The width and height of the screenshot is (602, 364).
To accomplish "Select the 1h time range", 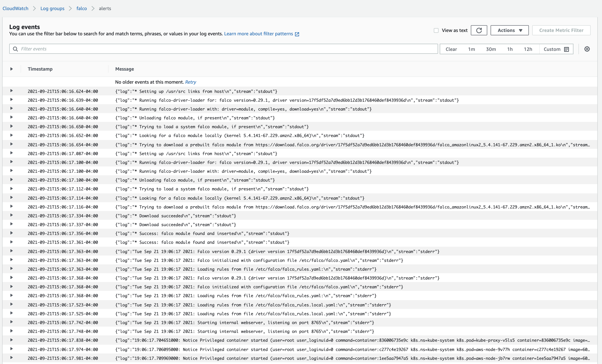I will tap(510, 49).
